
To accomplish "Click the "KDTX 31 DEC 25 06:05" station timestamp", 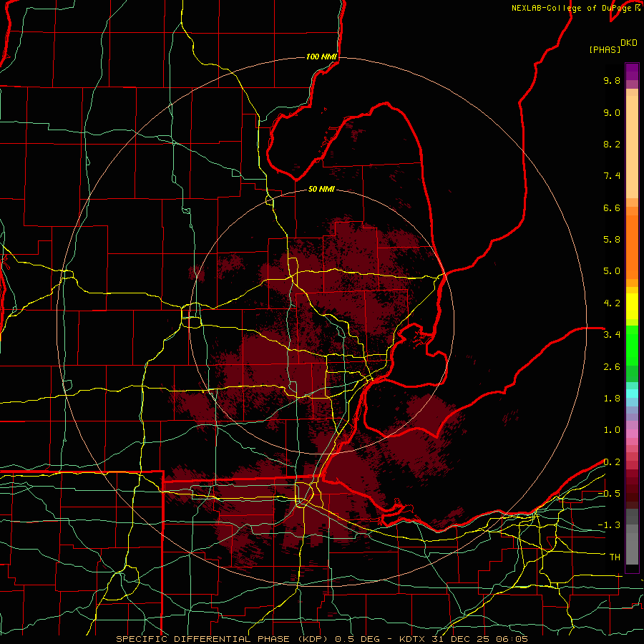I will [464, 639].
